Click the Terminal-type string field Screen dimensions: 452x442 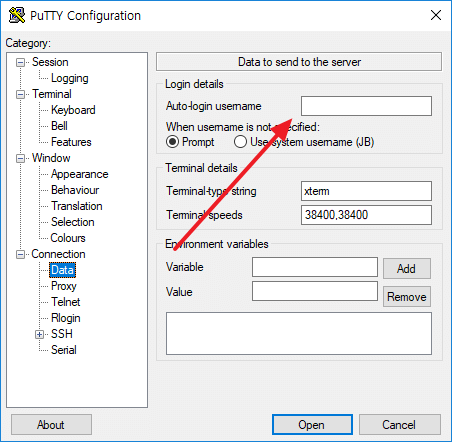click(x=366, y=191)
